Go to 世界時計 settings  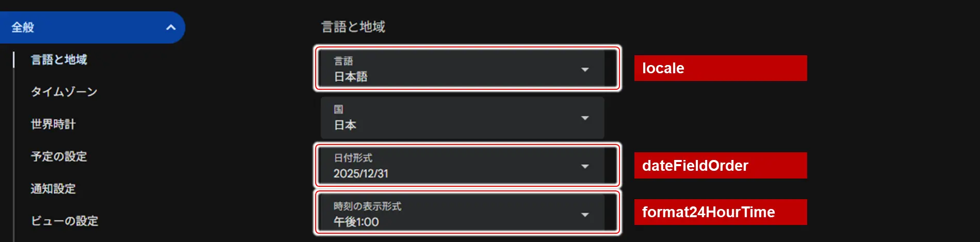click(53, 124)
